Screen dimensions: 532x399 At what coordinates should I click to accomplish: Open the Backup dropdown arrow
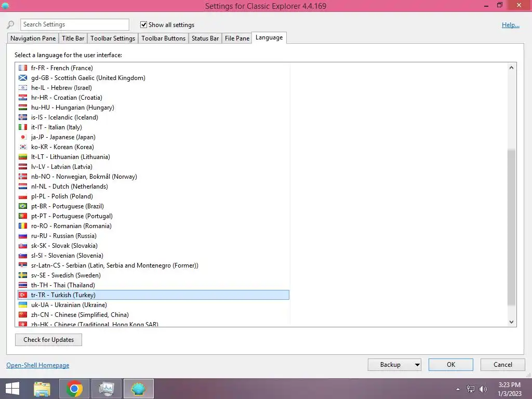point(417,365)
